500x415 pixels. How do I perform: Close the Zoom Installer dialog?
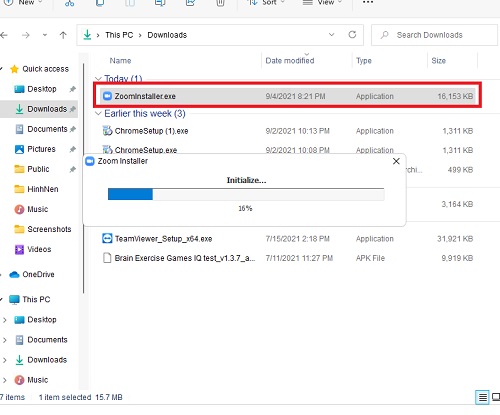click(396, 161)
